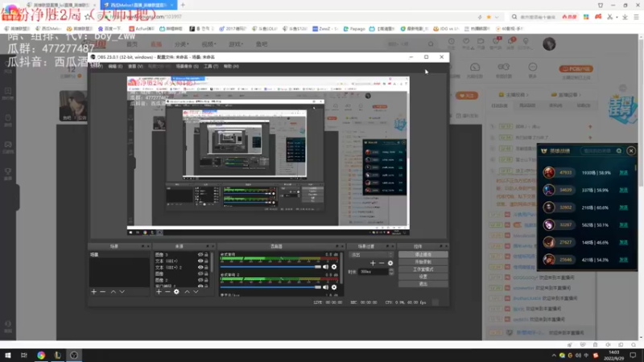Expand '分类' navigation dropdown on webpage
Viewport: 644px width, 362px height.
point(182,44)
